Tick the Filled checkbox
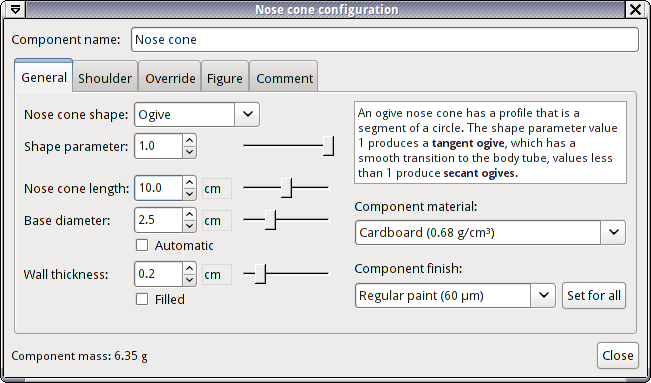Image resolution: width=651 pixels, height=383 pixels. [x=142, y=299]
